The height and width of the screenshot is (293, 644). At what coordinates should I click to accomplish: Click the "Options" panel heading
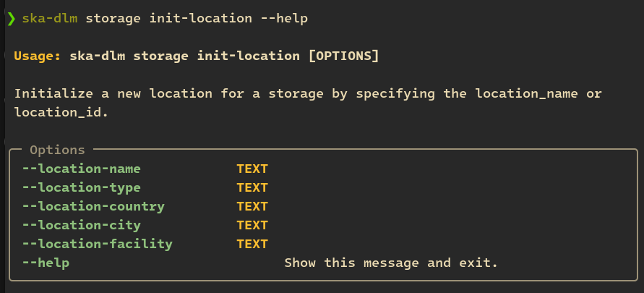point(57,150)
